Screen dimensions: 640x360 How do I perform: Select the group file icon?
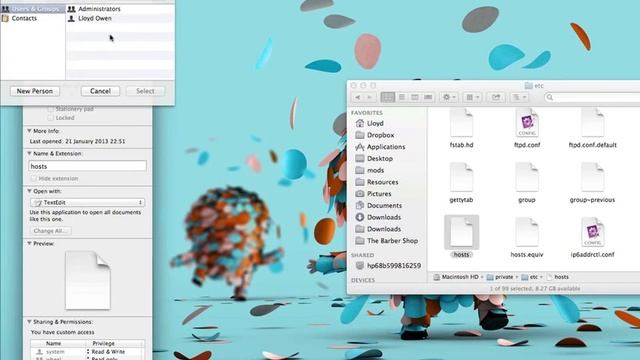[x=527, y=178]
